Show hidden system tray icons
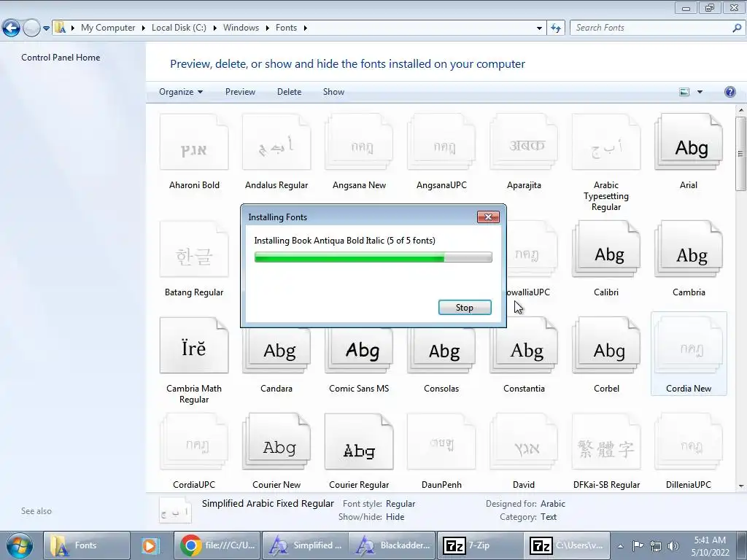Image resolution: width=747 pixels, height=560 pixels. point(620,545)
